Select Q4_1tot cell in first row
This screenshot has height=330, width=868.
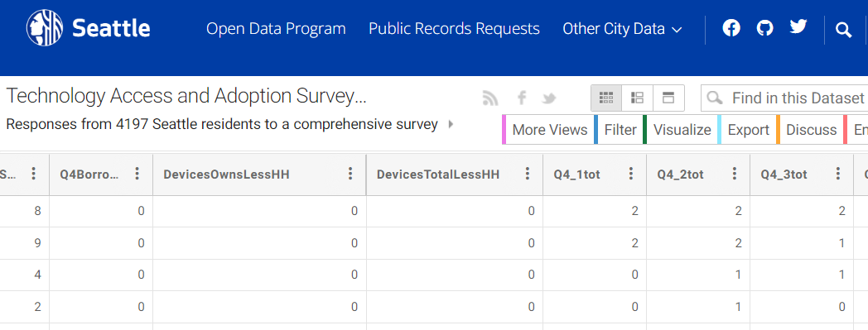[x=594, y=211]
